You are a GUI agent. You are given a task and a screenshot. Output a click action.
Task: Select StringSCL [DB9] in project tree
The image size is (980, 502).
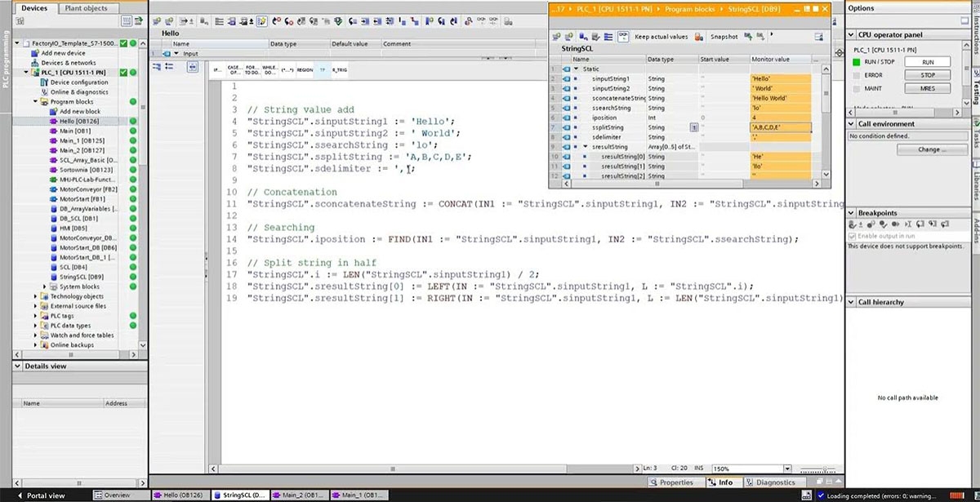(x=81, y=277)
